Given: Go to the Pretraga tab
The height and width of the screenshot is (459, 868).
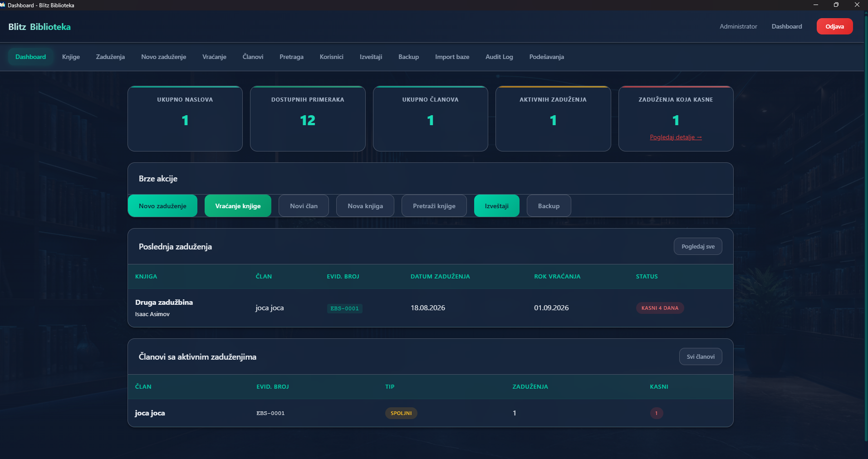Looking at the screenshot, I should (291, 57).
